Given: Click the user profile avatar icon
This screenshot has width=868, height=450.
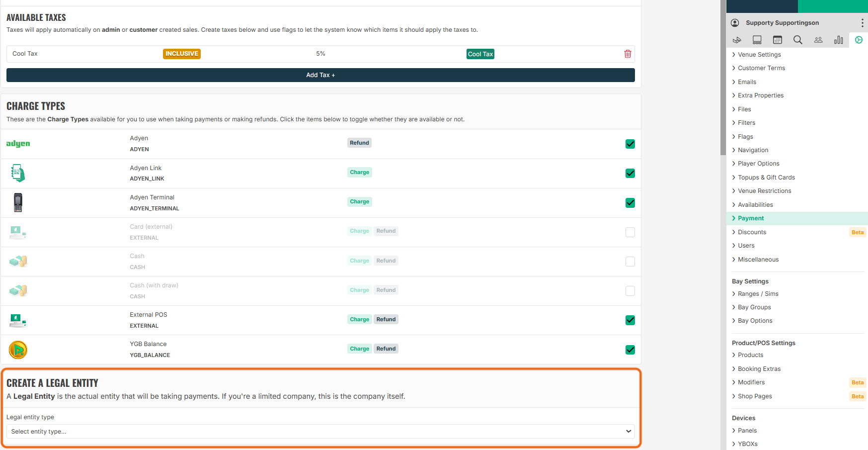Looking at the screenshot, I should pos(735,23).
